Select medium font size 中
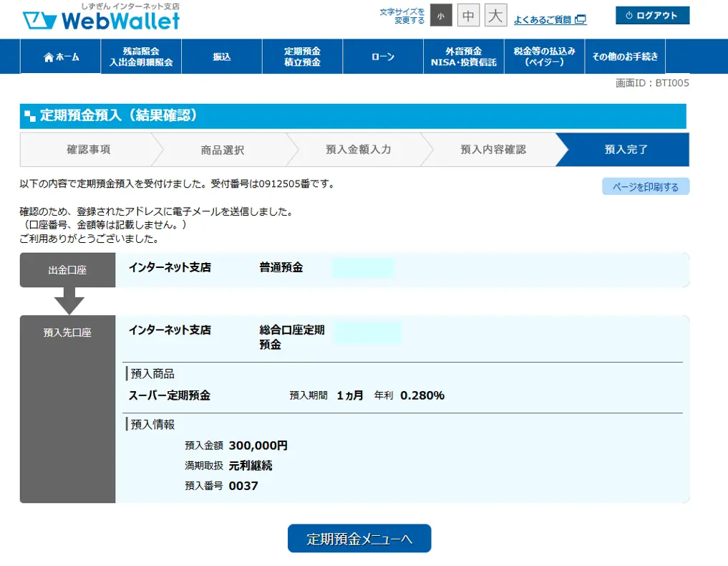 tap(468, 15)
